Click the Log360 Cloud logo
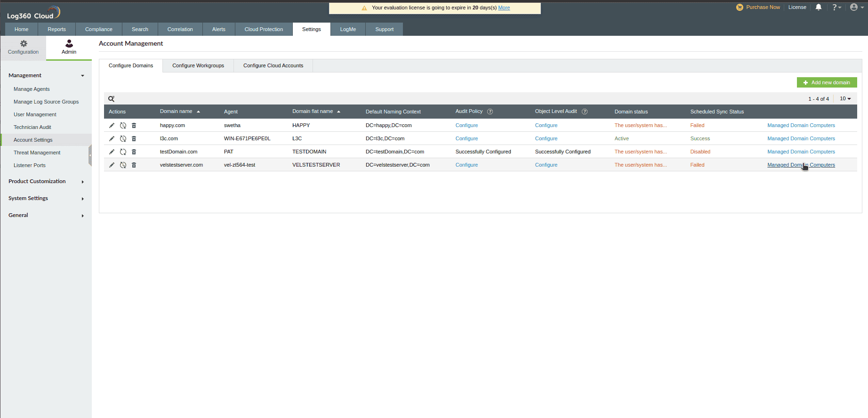 (33, 13)
